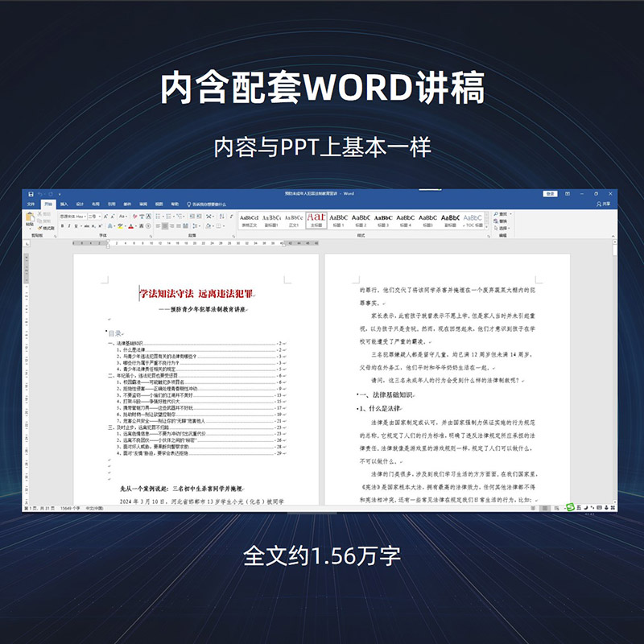Click the ruler tab selector at left corner
This screenshot has height=644, width=644.
(27, 244)
